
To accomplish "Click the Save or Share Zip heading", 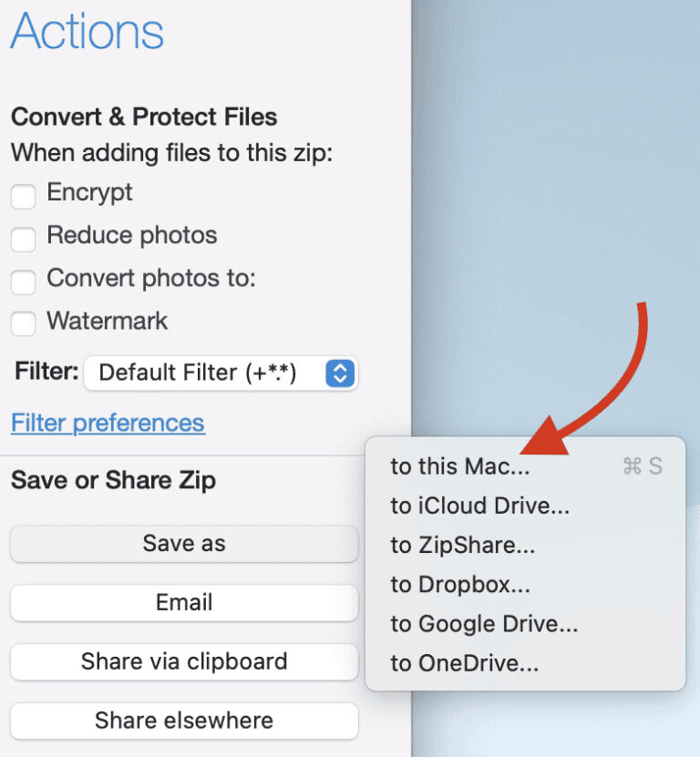I will point(114,480).
